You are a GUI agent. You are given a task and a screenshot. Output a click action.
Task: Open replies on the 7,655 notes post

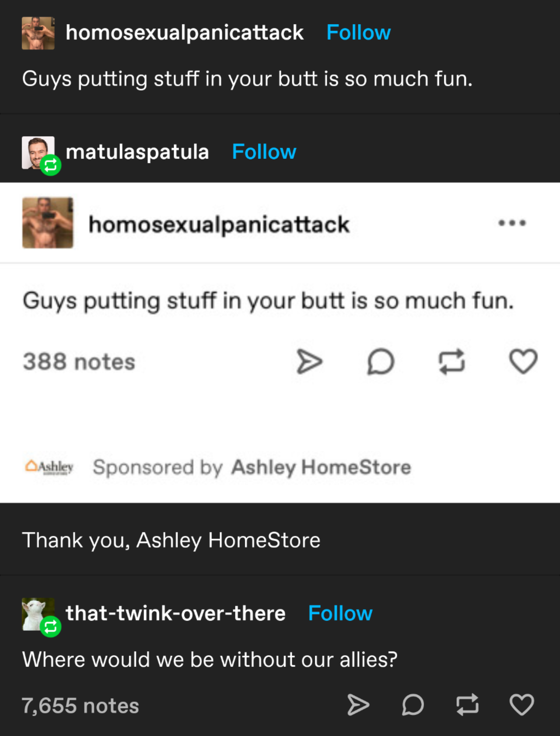click(413, 704)
